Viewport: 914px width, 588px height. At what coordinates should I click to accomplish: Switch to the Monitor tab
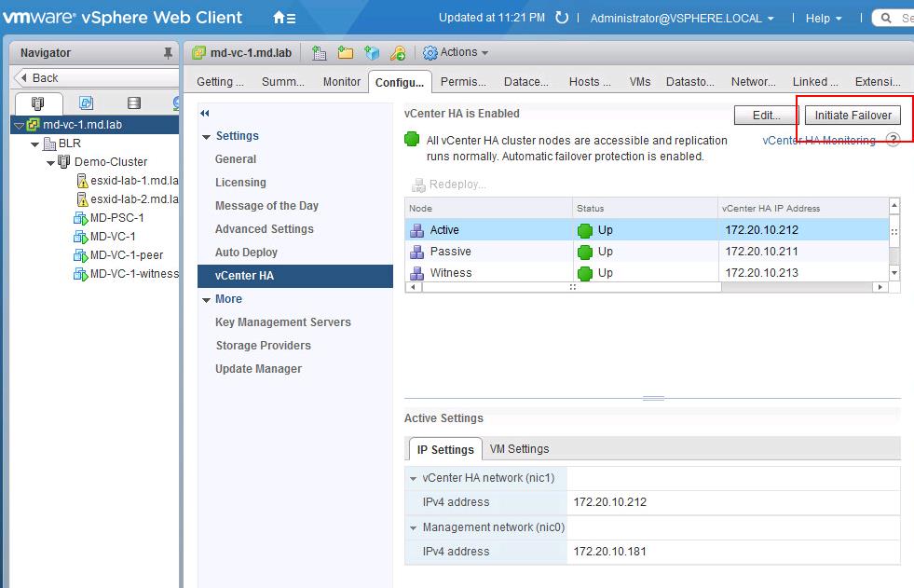pos(342,82)
